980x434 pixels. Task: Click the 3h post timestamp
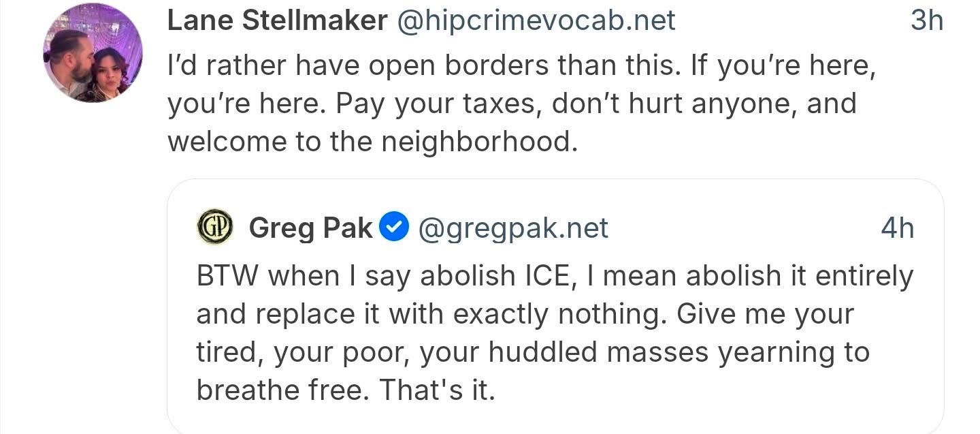926,21
